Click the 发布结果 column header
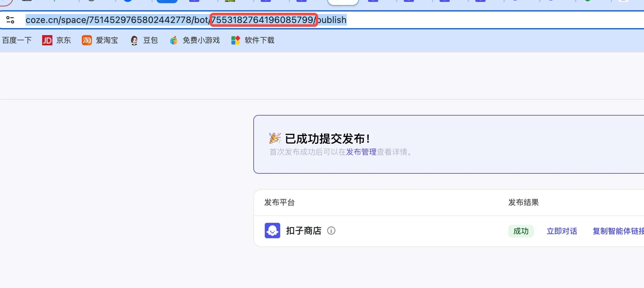This screenshot has height=288, width=644. (523, 202)
